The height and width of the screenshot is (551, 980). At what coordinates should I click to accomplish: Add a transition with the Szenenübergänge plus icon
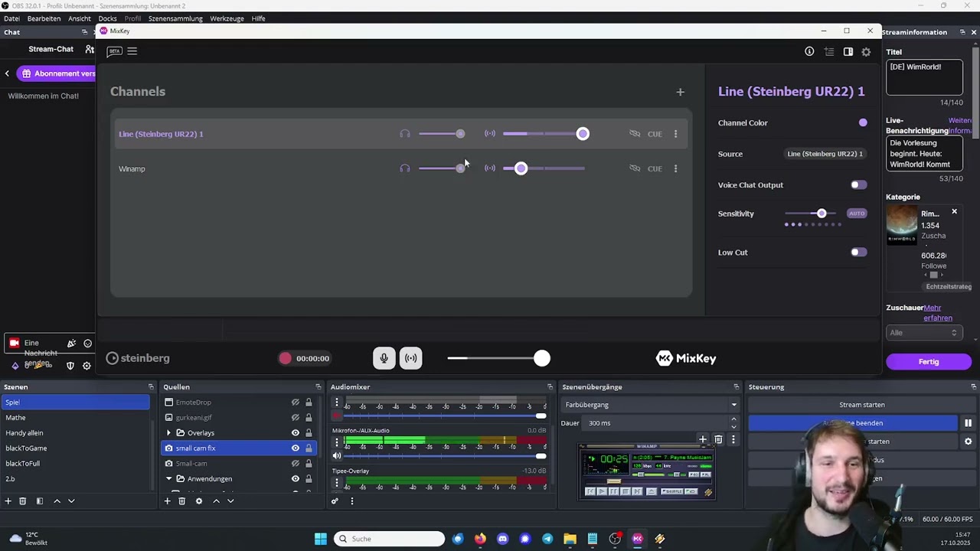click(x=703, y=439)
